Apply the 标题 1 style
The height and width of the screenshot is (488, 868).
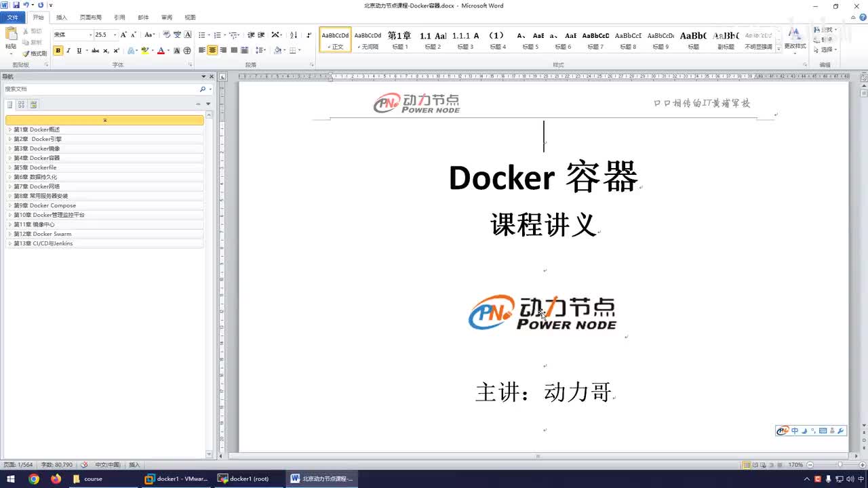tap(399, 40)
